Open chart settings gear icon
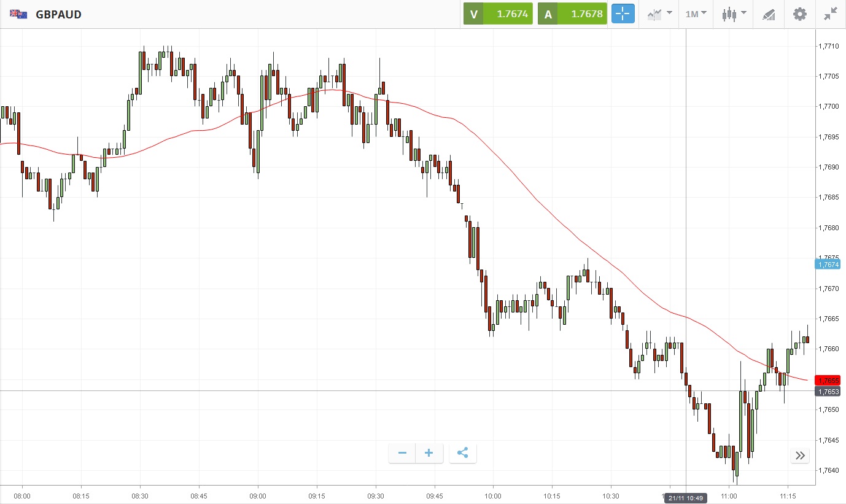The width and height of the screenshot is (846, 504). 799,14
